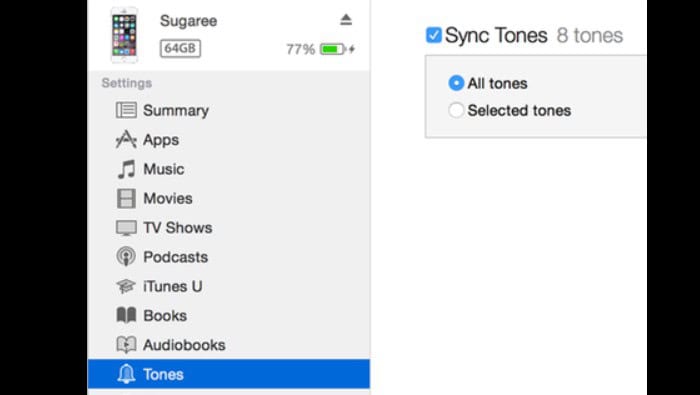The width and height of the screenshot is (700, 395).
Task: Uncheck the Sync Tones checkbox
Action: point(433,35)
